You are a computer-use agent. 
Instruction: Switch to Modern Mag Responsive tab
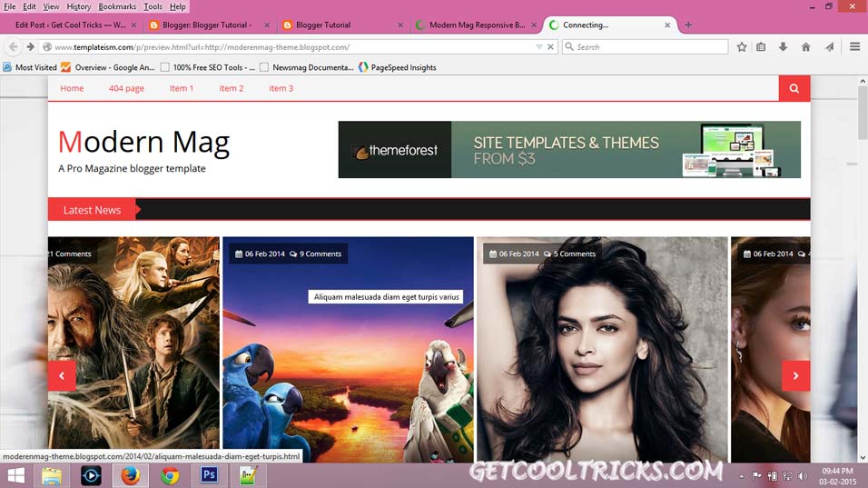[x=478, y=25]
